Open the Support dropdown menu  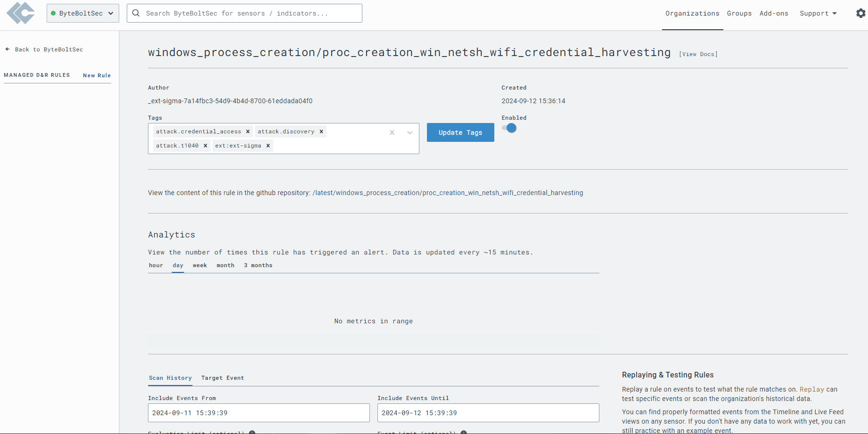point(818,13)
